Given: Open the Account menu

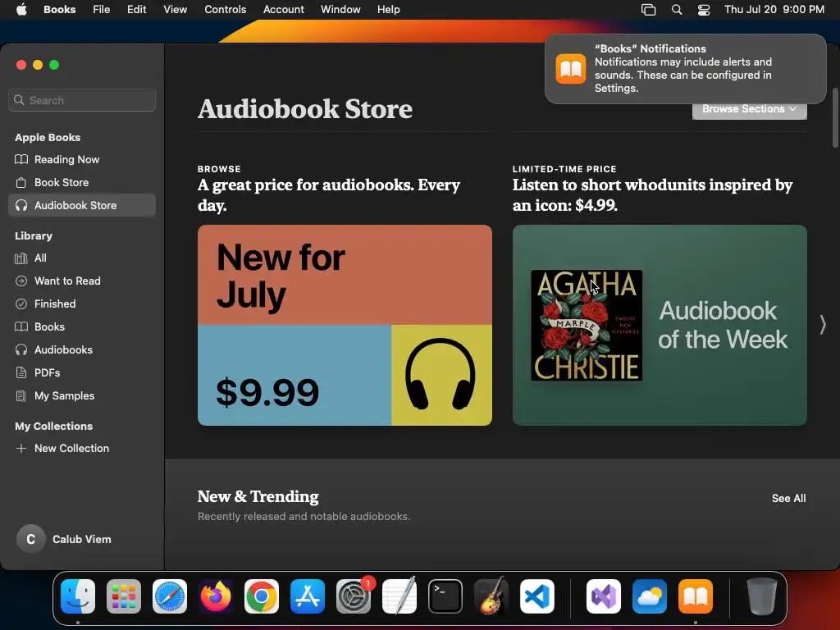Looking at the screenshot, I should 283,10.
